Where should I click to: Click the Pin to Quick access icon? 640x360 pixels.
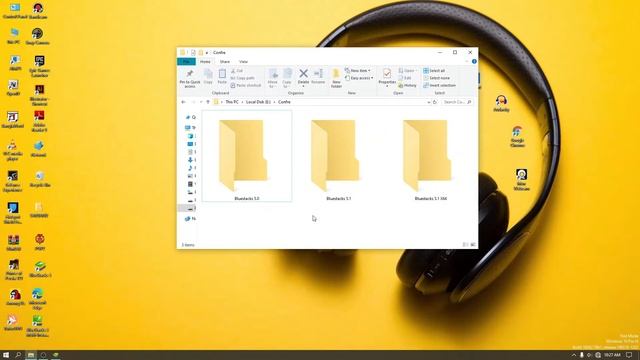point(190,74)
